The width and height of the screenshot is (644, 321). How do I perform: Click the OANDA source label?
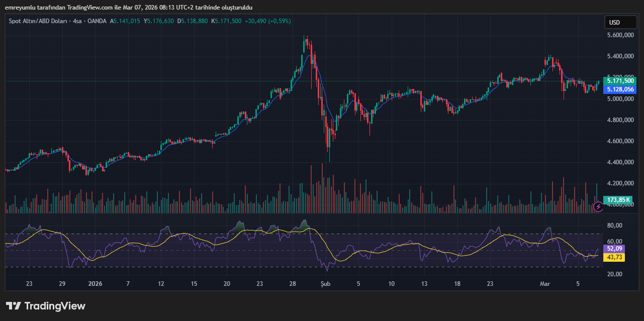click(x=97, y=21)
